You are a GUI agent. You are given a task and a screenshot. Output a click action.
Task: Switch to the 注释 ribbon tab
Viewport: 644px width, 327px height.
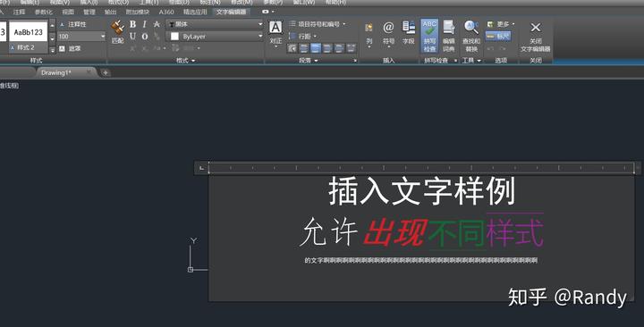(x=19, y=12)
